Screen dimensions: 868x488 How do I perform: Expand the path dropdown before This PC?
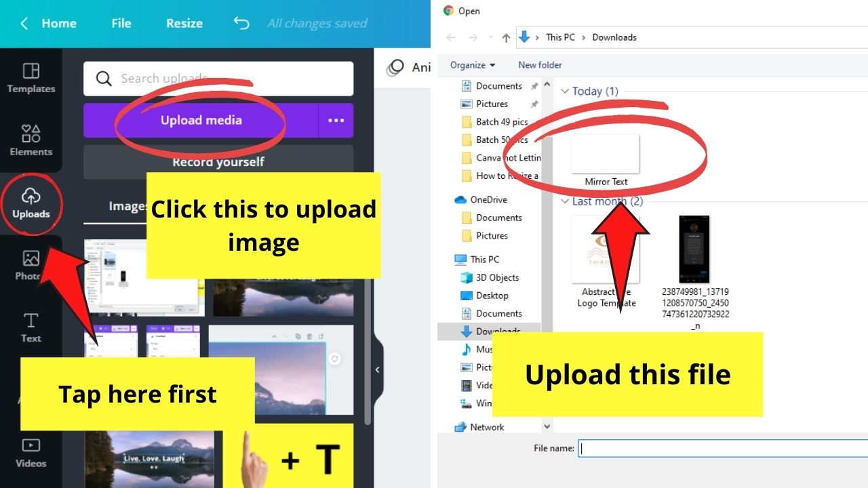[538, 37]
